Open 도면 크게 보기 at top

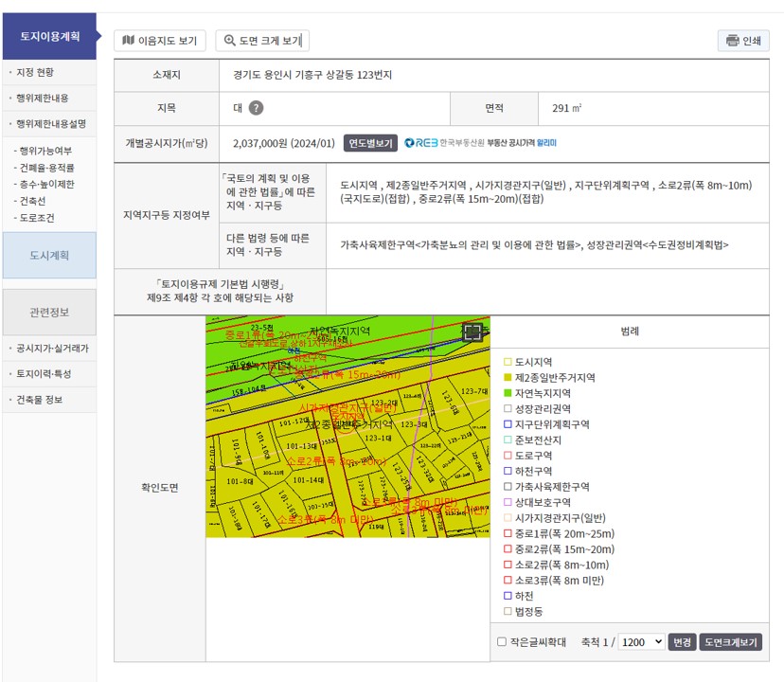pos(262,41)
